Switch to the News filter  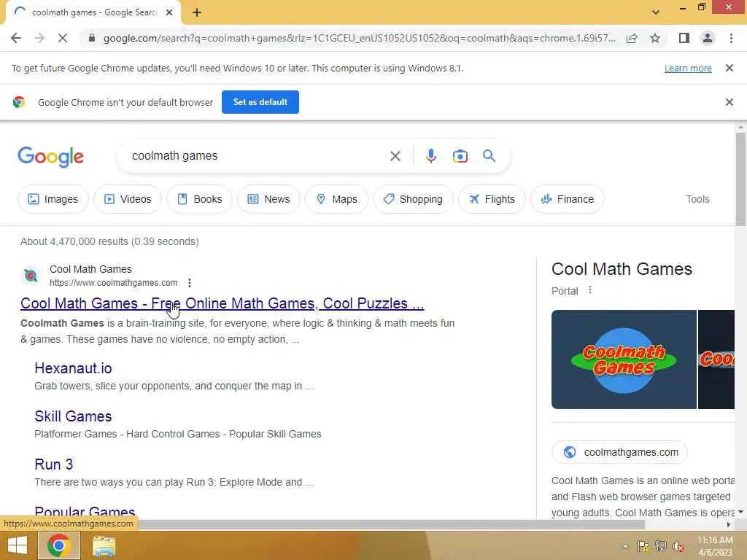tap(268, 199)
